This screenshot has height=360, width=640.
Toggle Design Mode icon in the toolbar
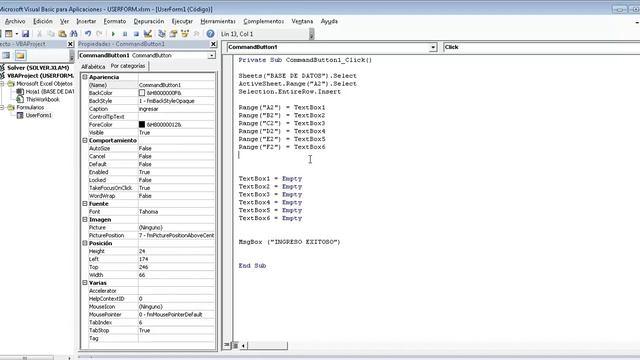(148, 34)
